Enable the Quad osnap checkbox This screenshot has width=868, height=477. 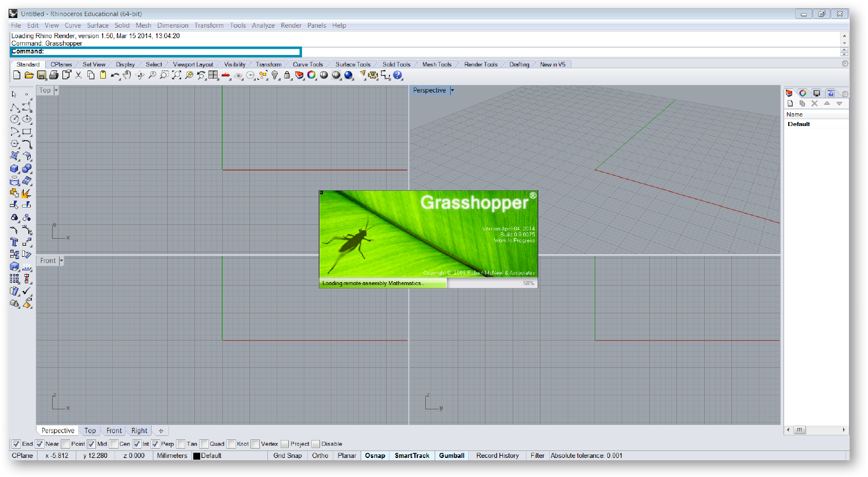click(x=204, y=444)
